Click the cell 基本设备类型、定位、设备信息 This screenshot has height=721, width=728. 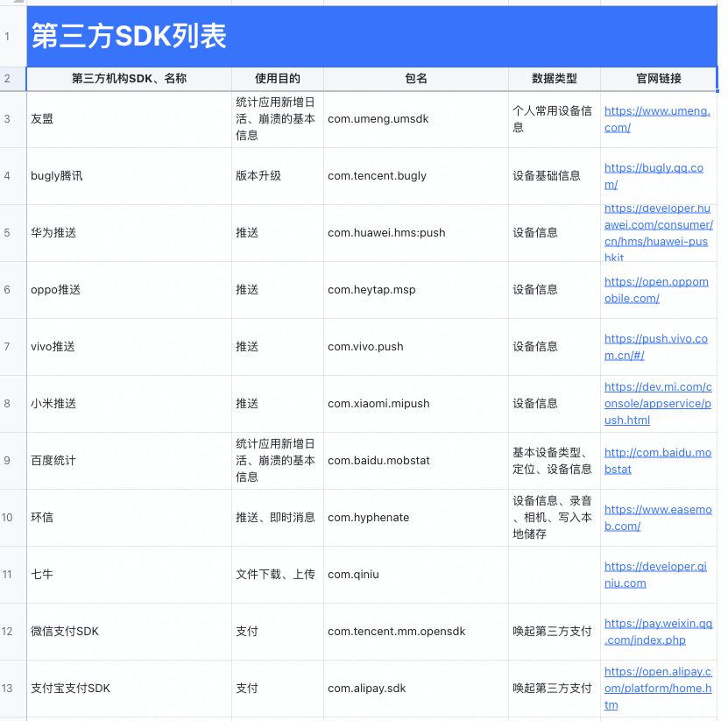click(x=555, y=461)
